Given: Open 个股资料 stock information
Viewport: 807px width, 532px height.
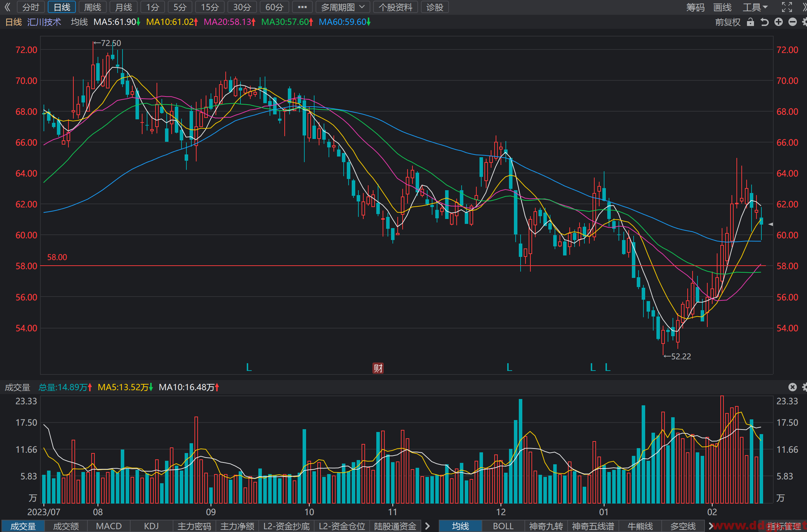Looking at the screenshot, I should [396, 7].
